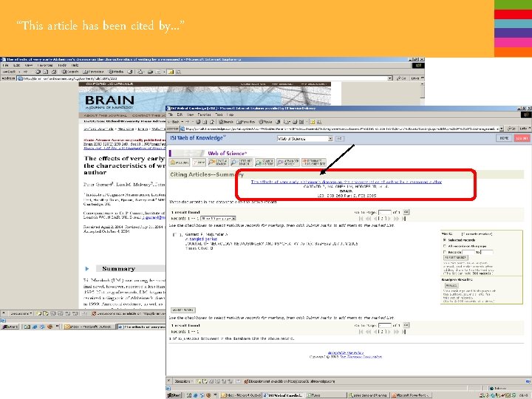Click the Print icon in the ISI window toolbar
The image size is (532, 399).
[x=295, y=122]
